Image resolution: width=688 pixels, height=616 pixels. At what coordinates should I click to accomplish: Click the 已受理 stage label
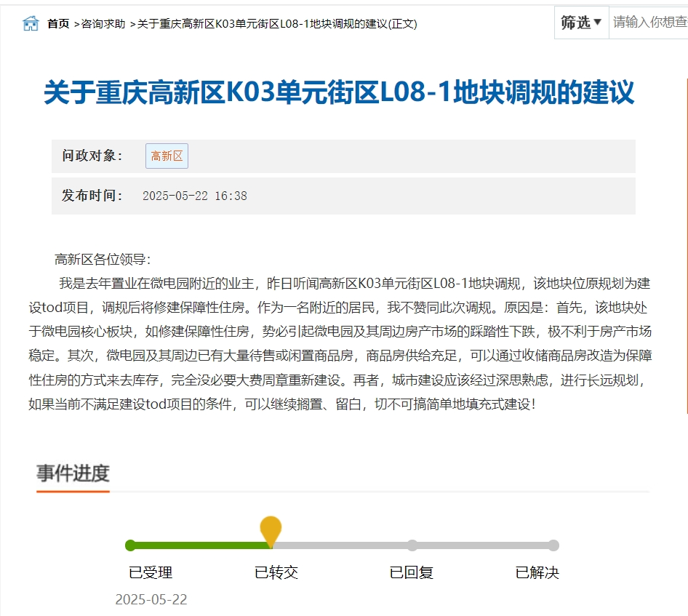click(151, 572)
